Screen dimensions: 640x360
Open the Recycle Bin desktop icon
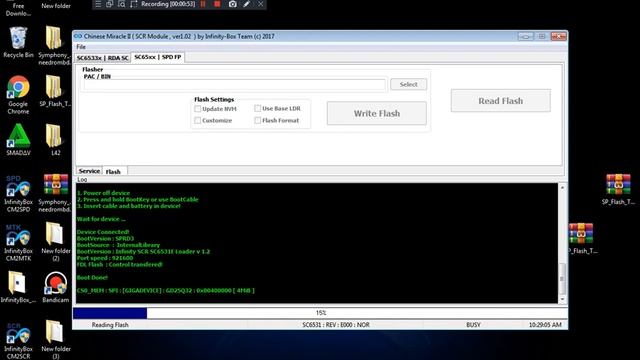click(18, 42)
